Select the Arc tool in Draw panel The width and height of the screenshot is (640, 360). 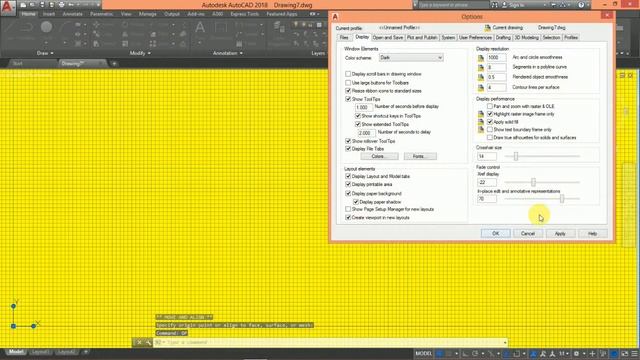click(x=64, y=28)
